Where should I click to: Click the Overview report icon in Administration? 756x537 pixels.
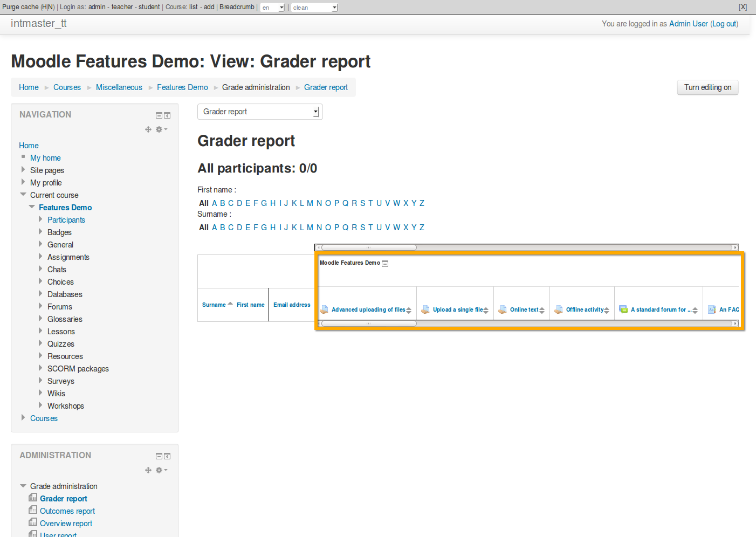33,522
